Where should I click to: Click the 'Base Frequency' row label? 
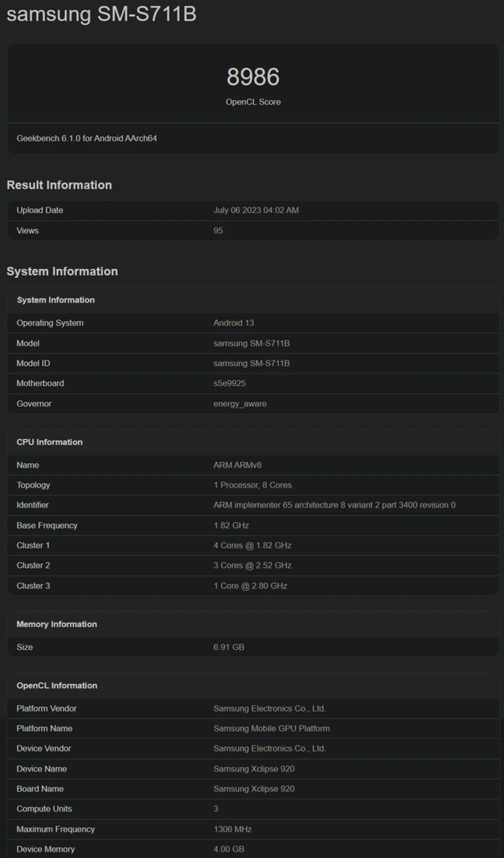47,525
